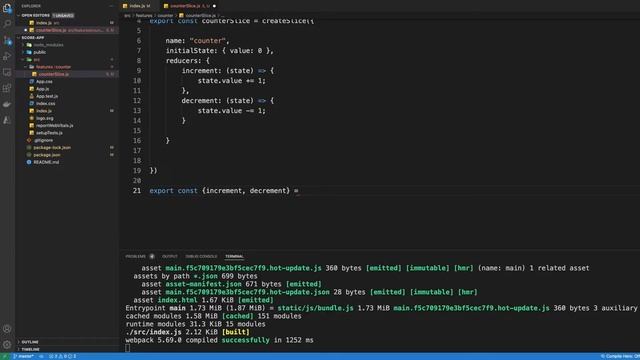
Task: Open package.json in file tree
Action: (47, 155)
